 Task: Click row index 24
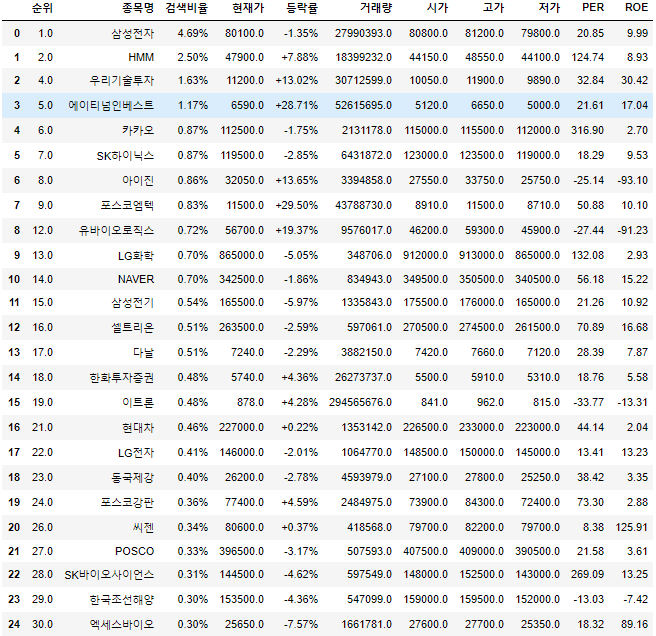pyautogui.click(x=14, y=625)
